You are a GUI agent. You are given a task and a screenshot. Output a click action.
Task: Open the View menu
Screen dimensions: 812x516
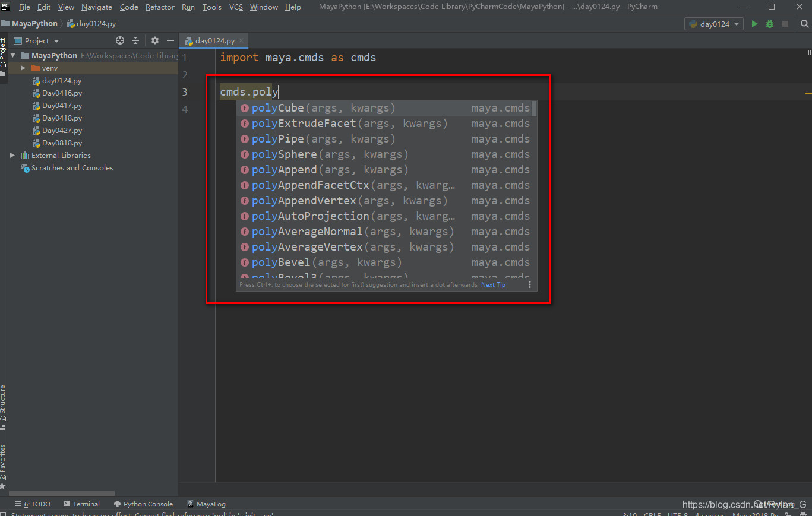(66, 7)
